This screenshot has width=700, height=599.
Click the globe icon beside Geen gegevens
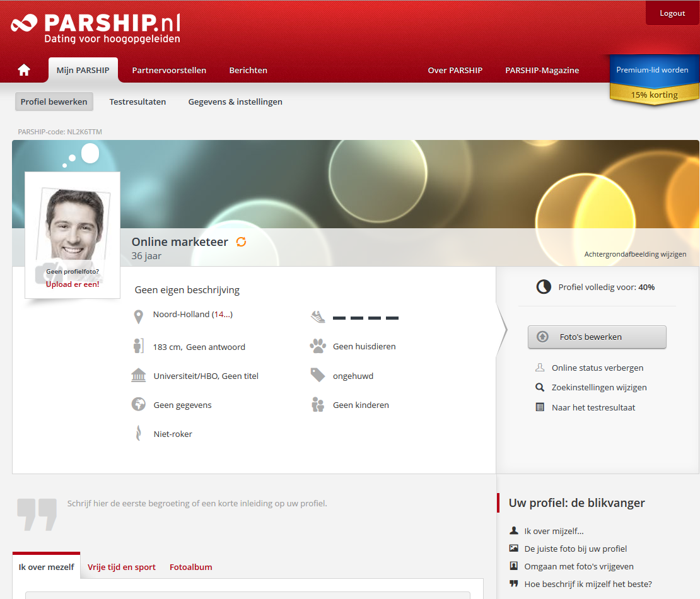pos(138,404)
